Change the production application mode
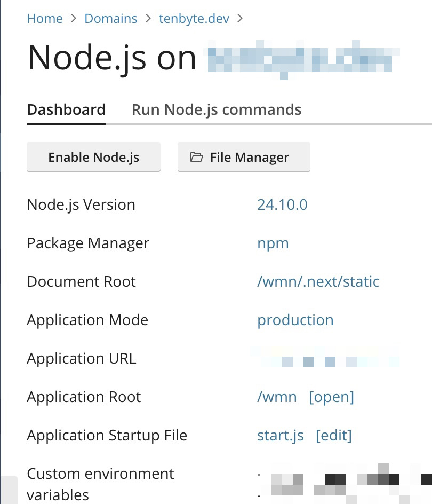Viewport: 432px width, 504px height. pyautogui.click(x=295, y=320)
